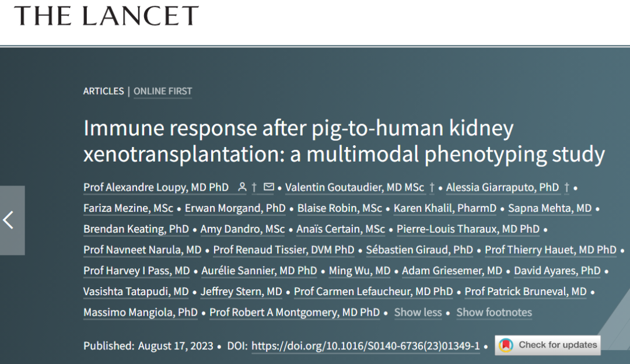Select author Prof Navneet Narula, MD
This screenshot has width=630, height=364.
point(142,250)
